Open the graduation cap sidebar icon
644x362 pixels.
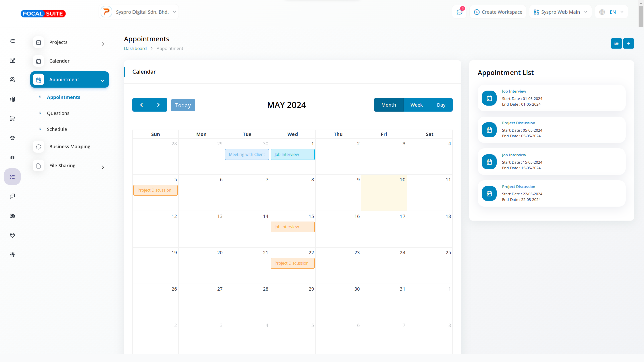pos(12,138)
